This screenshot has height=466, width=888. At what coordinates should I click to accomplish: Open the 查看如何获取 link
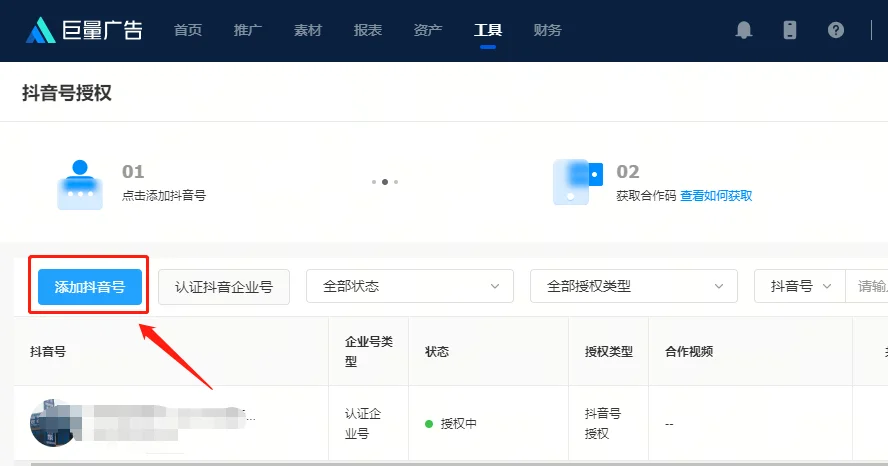point(716,196)
